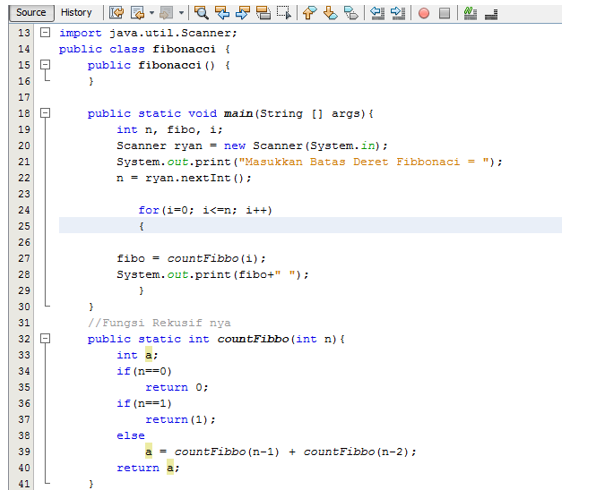This screenshot has width=602, height=501.
Task: Toggle the highlight search results icon
Action: point(263,13)
